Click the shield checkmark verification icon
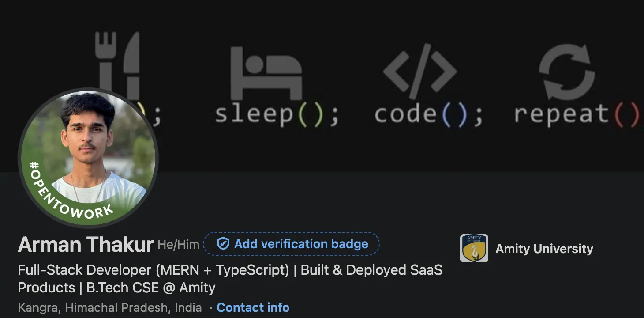This screenshot has height=318, width=644. [223, 244]
